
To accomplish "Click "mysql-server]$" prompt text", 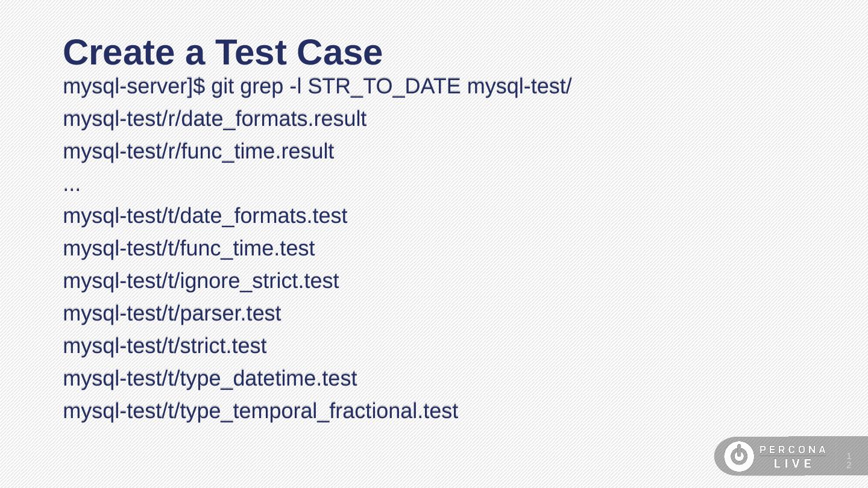I will [x=134, y=87].
